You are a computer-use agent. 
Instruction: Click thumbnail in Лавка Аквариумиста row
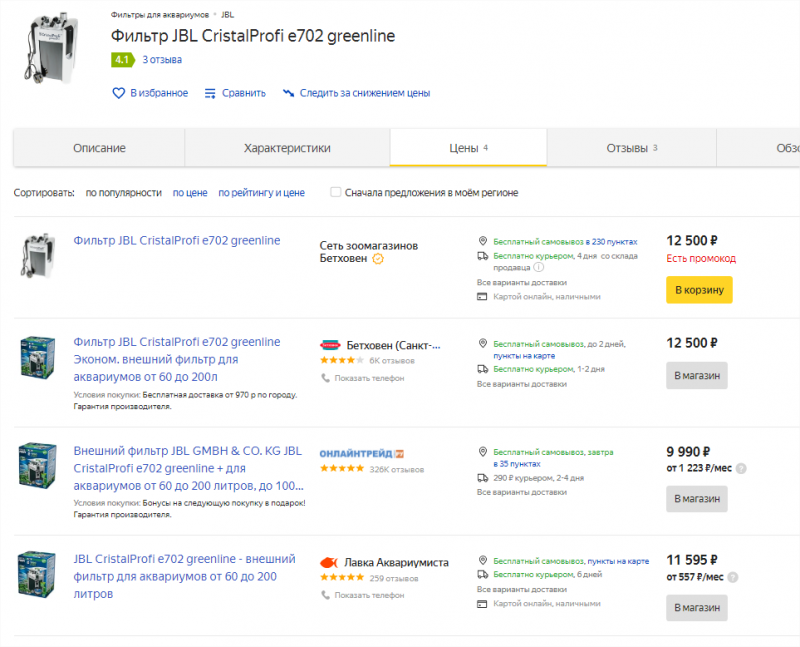click(x=36, y=574)
